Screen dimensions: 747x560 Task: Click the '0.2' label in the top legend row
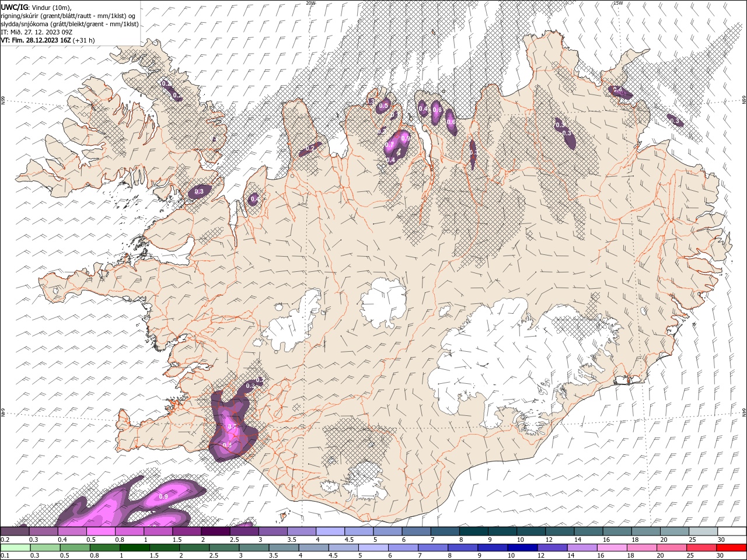pos(5,540)
